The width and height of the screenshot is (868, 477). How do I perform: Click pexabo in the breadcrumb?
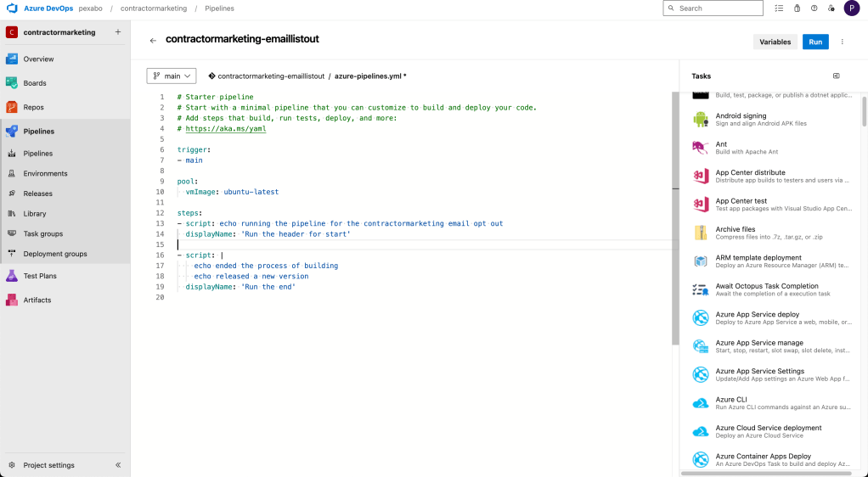point(90,8)
